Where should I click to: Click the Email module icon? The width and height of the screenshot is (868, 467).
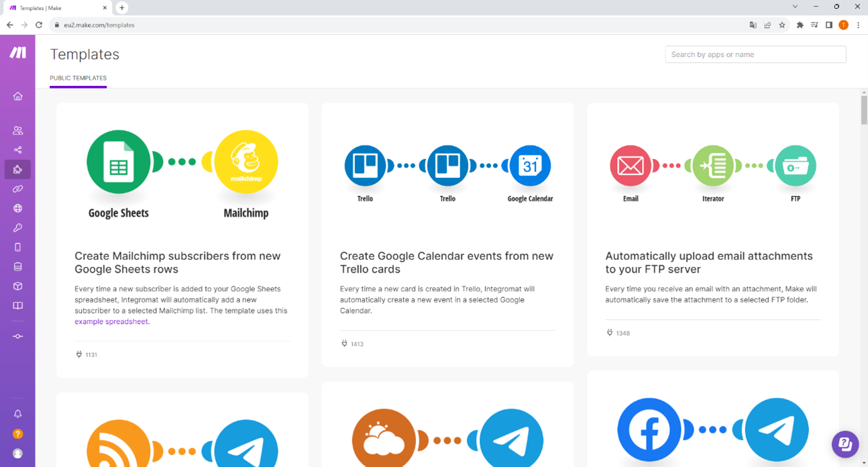point(631,166)
